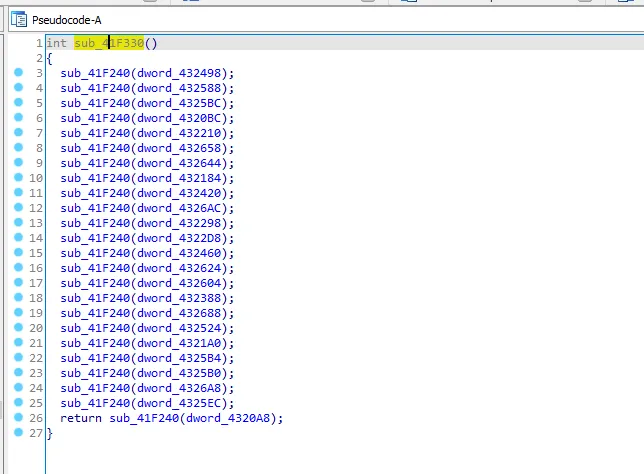
Task: Click the breakpoint dot on line 5
Action: [x=18, y=103]
